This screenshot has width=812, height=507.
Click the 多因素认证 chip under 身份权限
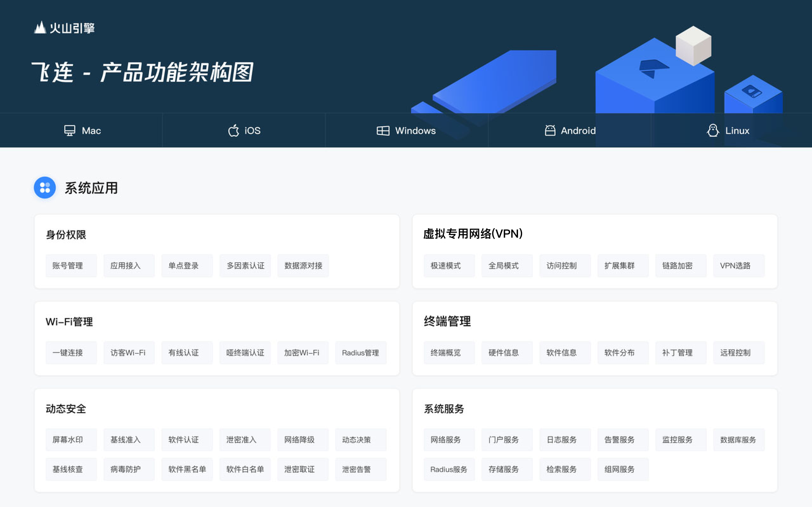[245, 266]
